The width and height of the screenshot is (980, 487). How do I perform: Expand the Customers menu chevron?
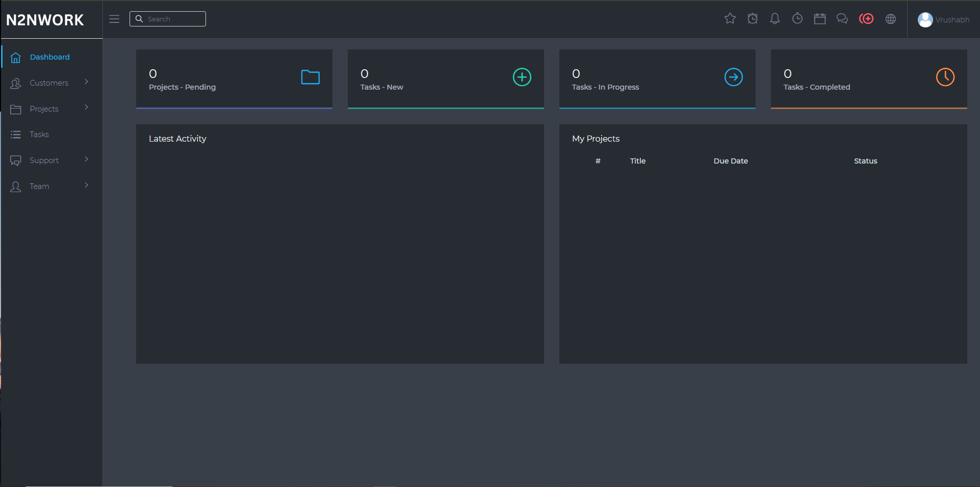point(86,82)
